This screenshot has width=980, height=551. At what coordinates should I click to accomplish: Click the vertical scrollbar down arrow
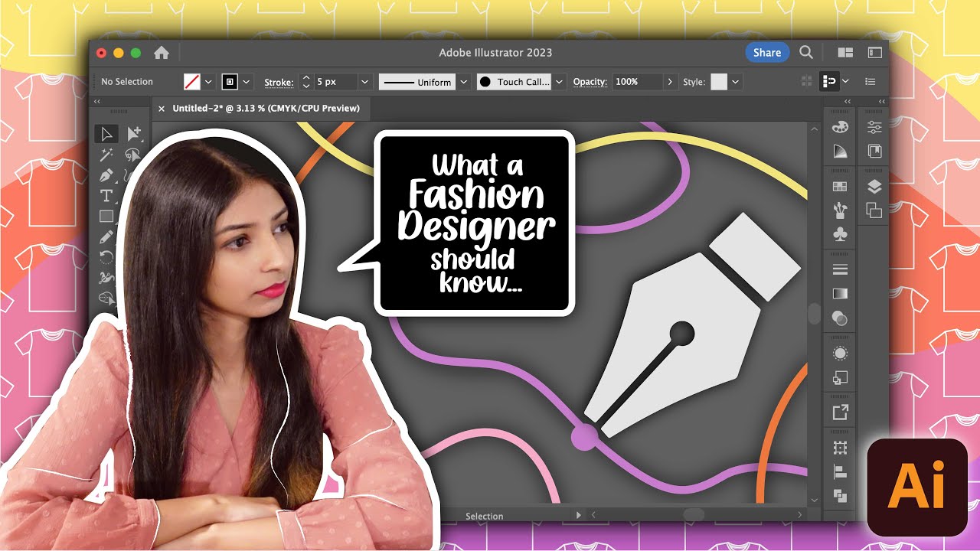[x=814, y=500]
